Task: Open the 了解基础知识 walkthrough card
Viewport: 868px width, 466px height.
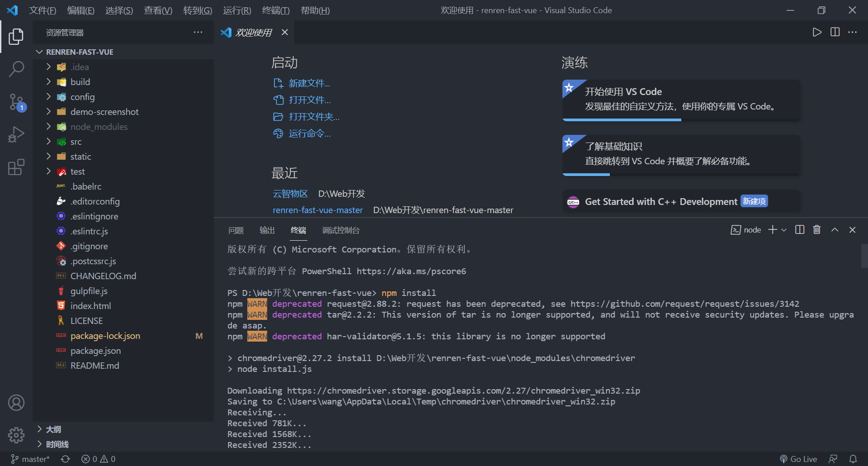Action: [x=681, y=155]
